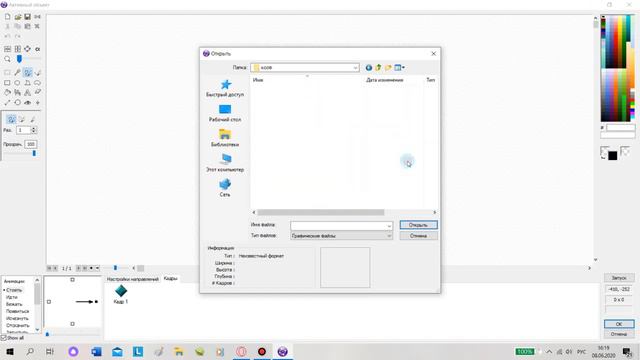Select the highlighted brush tool in tool grid

point(27,73)
